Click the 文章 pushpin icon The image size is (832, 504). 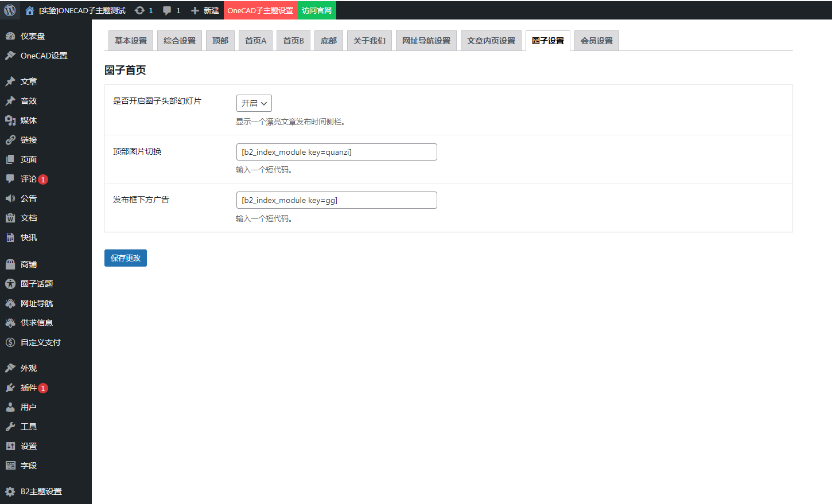coord(10,81)
